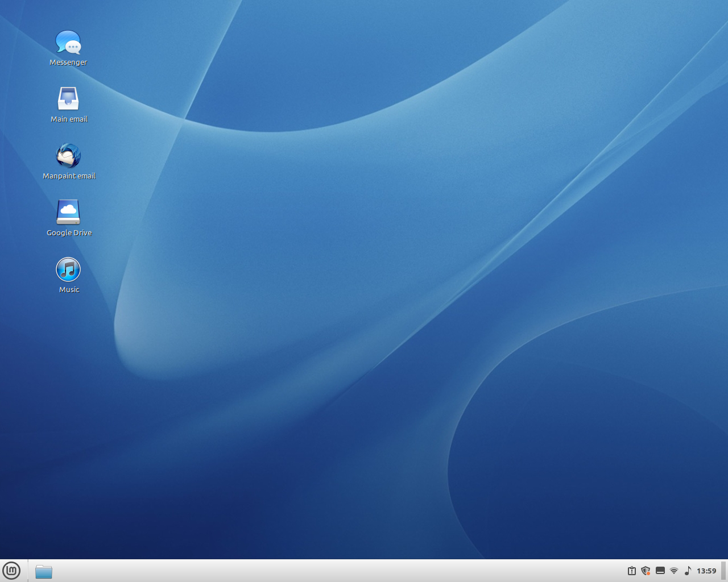Launch the file manager folder in panel
Screen dimensions: 728x582
[x=44, y=571]
